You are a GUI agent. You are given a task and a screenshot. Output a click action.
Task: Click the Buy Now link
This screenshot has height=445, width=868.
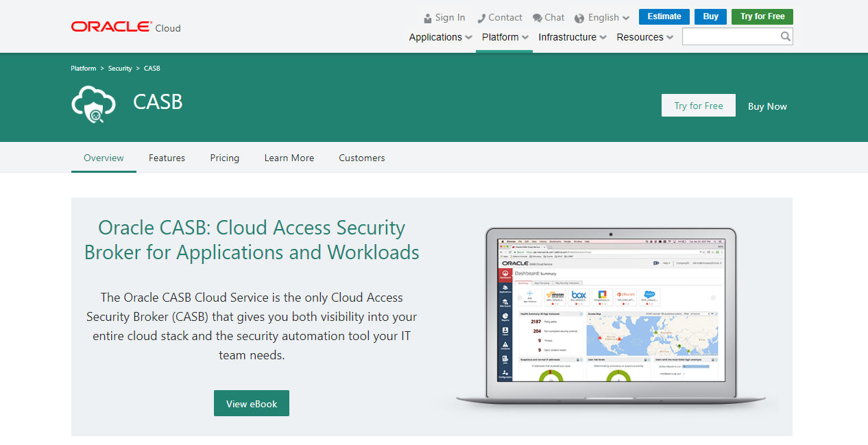(x=767, y=106)
